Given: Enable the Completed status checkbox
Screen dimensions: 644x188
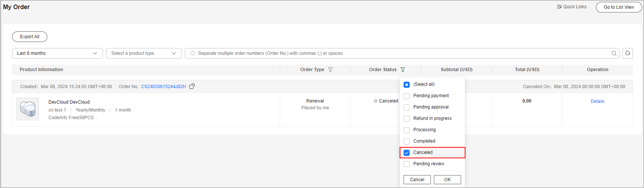Looking at the screenshot, I should (x=407, y=141).
